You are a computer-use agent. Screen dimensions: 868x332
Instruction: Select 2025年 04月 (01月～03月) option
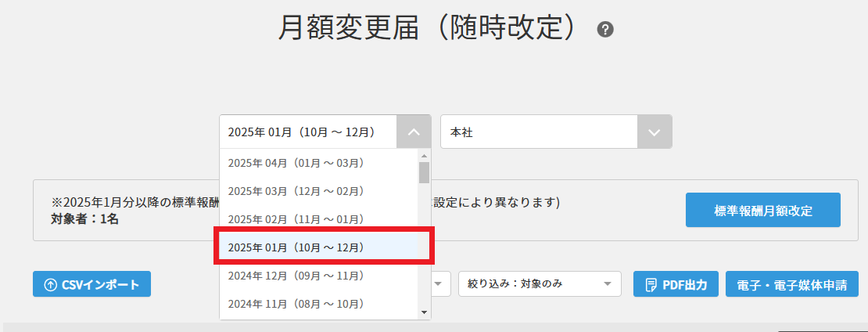pos(296,163)
